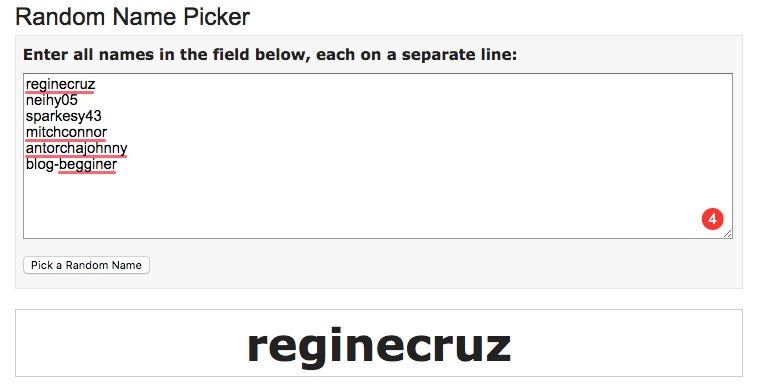Click the textarea resize handle corner
The width and height of the screenshot is (757, 387).
(728, 234)
